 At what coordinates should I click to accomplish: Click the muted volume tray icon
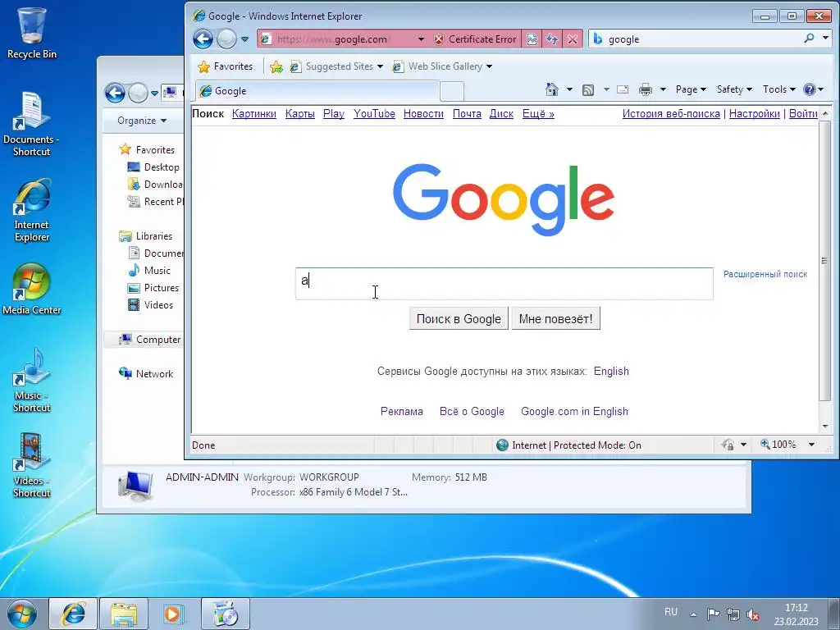753,614
